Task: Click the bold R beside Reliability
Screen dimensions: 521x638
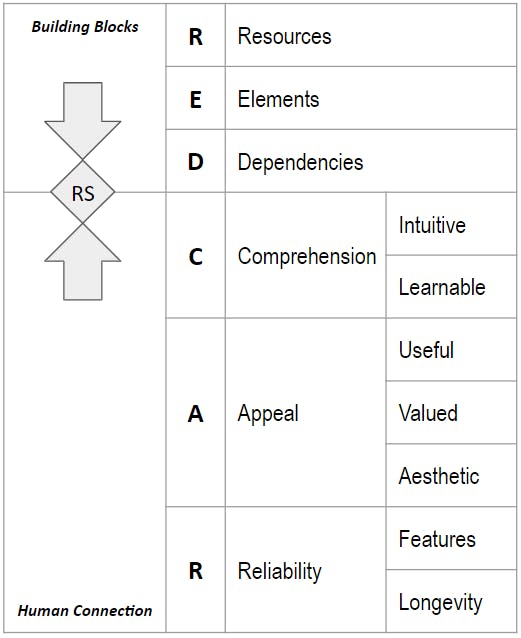Action: click(196, 570)
